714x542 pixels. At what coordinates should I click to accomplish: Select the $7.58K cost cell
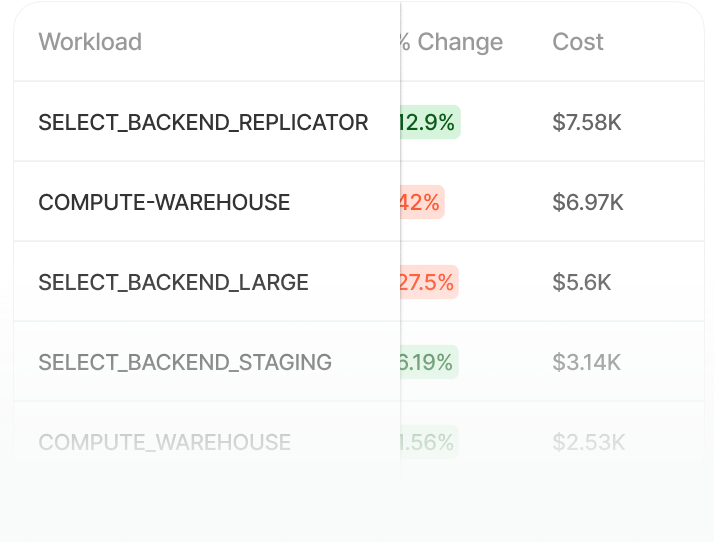587,122
